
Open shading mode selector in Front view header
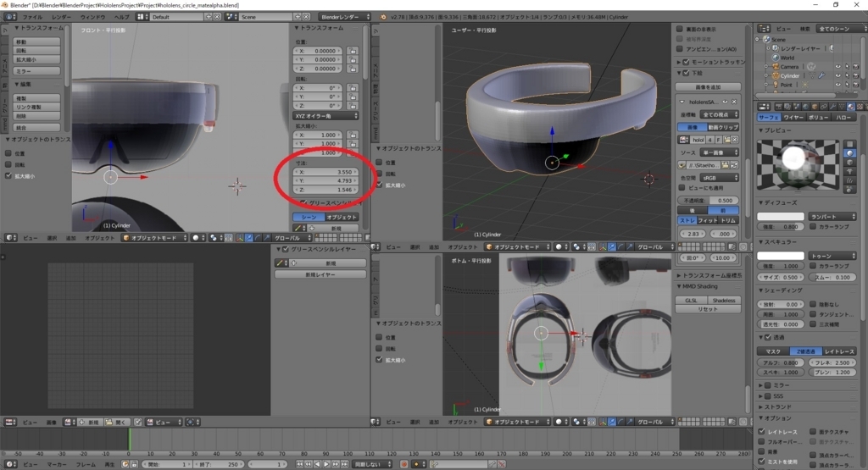click(x=198, y=238)
